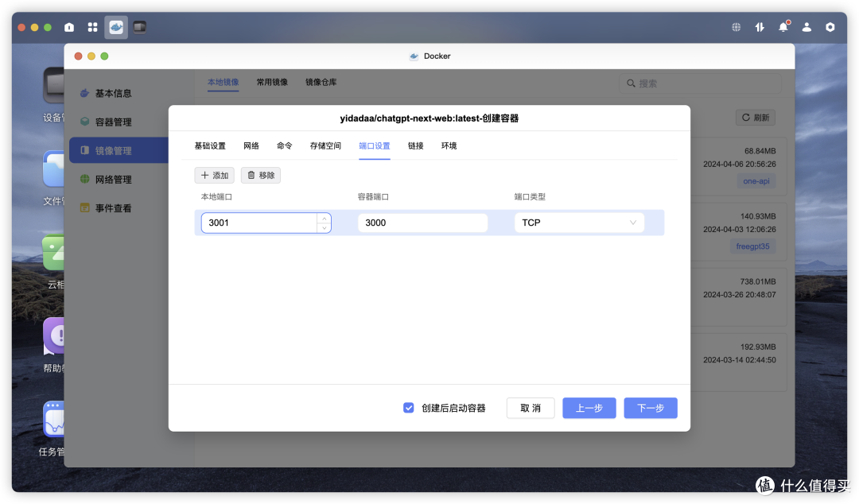Switch to 镜像仓库 tab
This screenshot has width=859, height=504.
click(321, 83)
